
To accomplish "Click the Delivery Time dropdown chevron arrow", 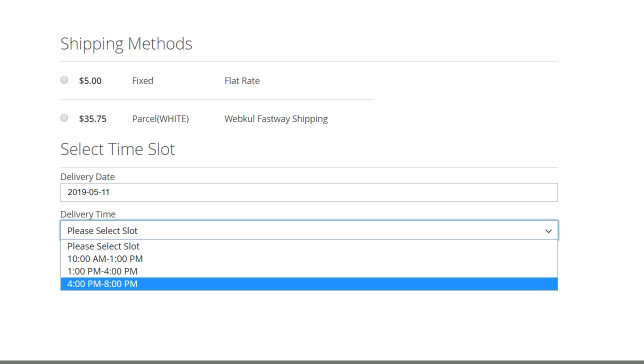I will point(548,230).
